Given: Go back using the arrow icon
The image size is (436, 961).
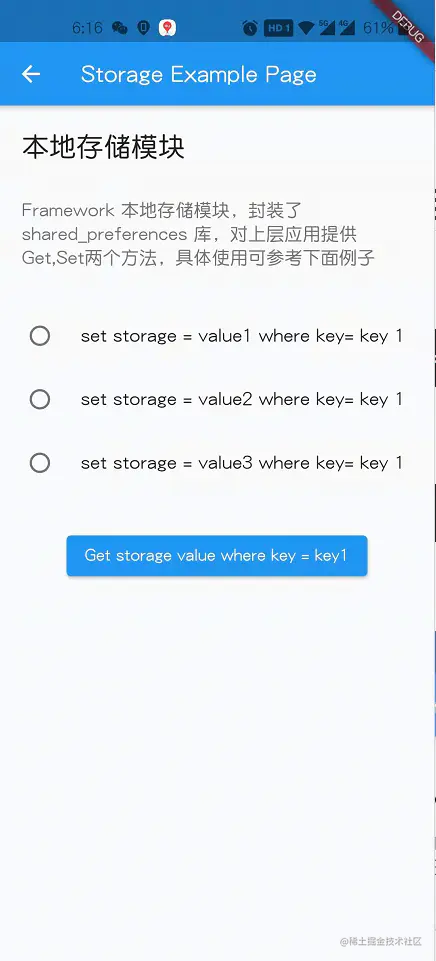Looking at the screenshot, I should [x=31, y=74].
